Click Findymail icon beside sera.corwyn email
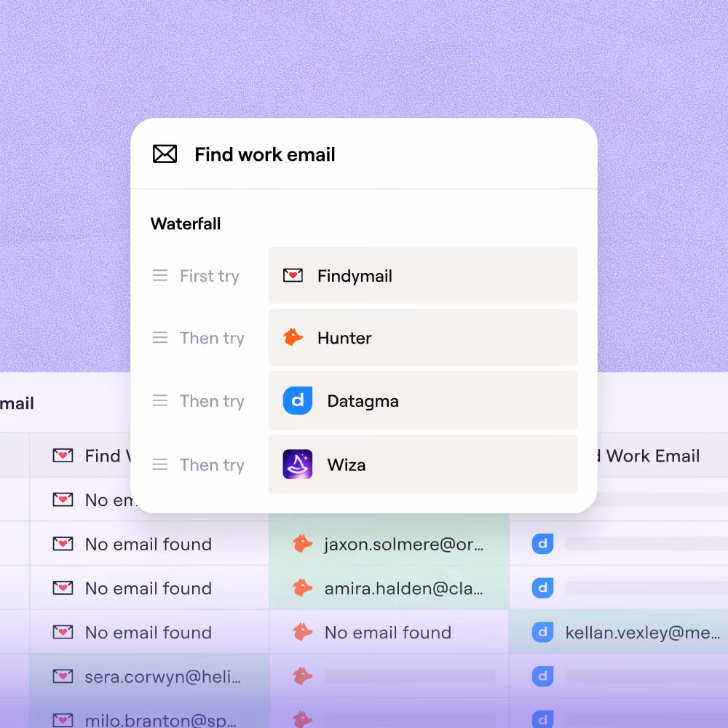This screenshot has height=728, width=728. 63,676
